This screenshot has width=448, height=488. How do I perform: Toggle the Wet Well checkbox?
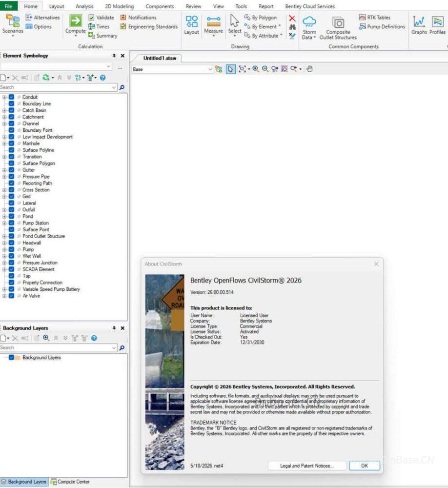coord(12,256)
